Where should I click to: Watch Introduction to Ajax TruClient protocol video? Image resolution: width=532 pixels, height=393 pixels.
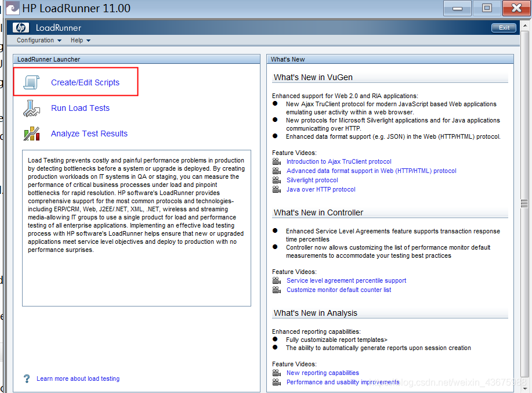click(339, 161)
